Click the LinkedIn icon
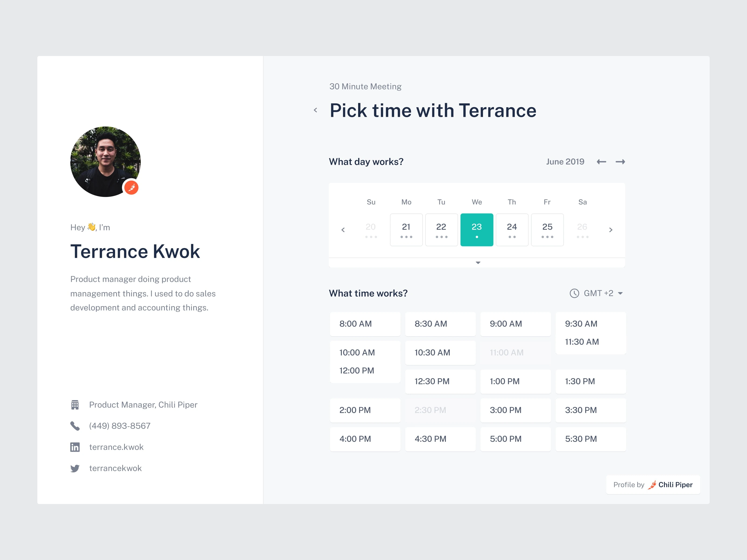Viewport: 747px width, 560px height. [75, 447]
